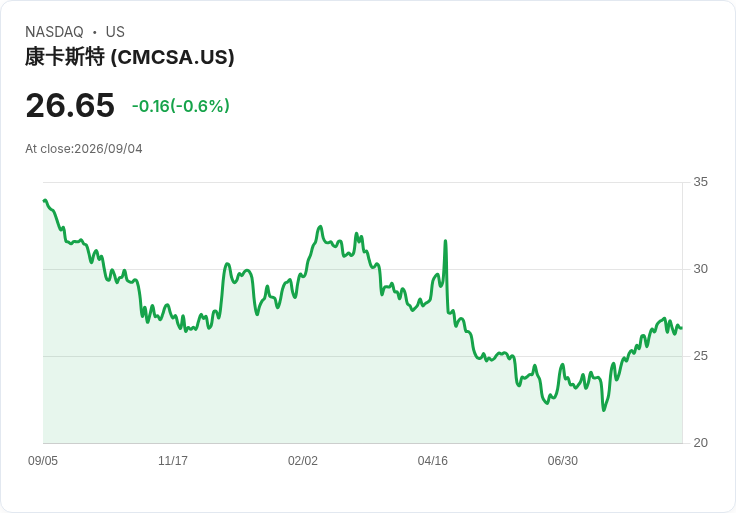Select the 11/17 x-axis date label
736x513 pixels.
pos(173,461)
